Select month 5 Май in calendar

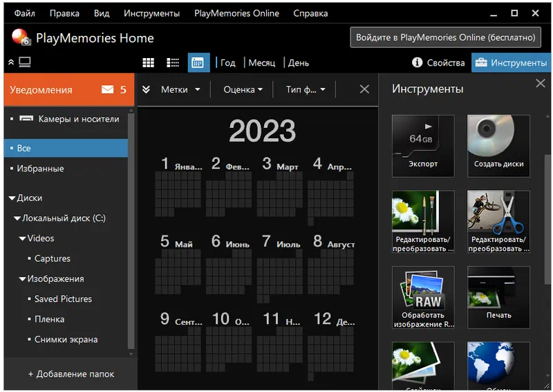click(178, 265)
